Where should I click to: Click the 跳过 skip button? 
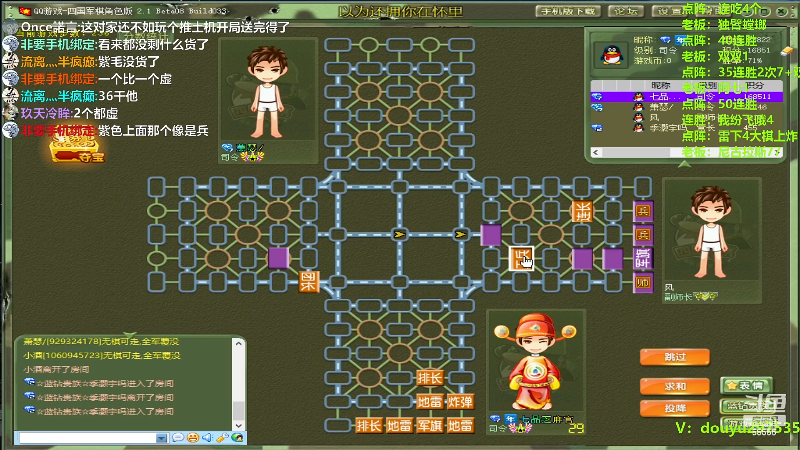pos(674,357)
